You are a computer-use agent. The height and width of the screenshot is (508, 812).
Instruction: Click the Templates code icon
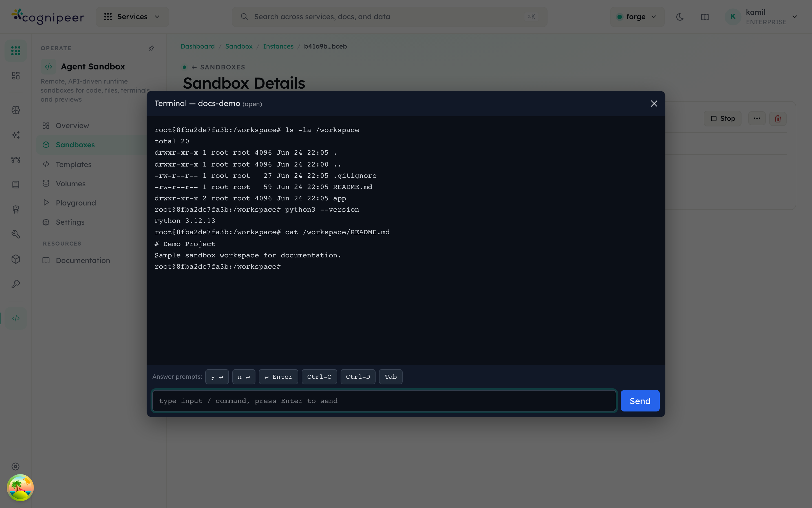click(46, 164)
